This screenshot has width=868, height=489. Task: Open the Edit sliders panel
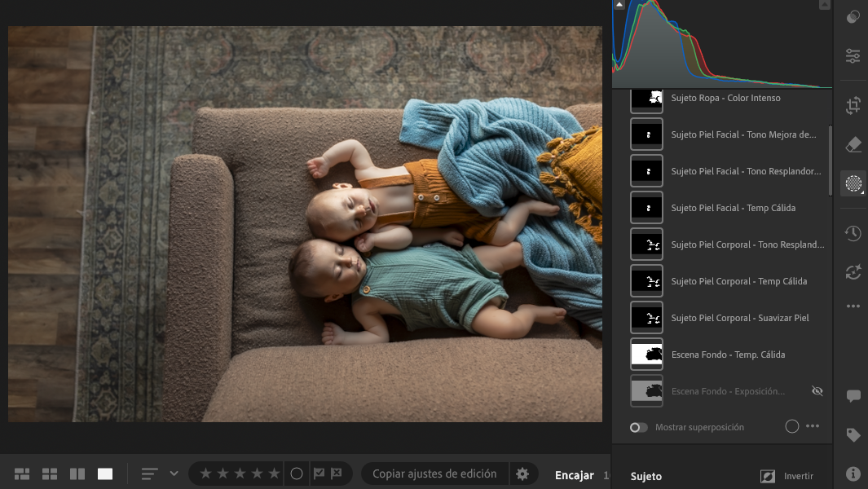coord(853,55)
